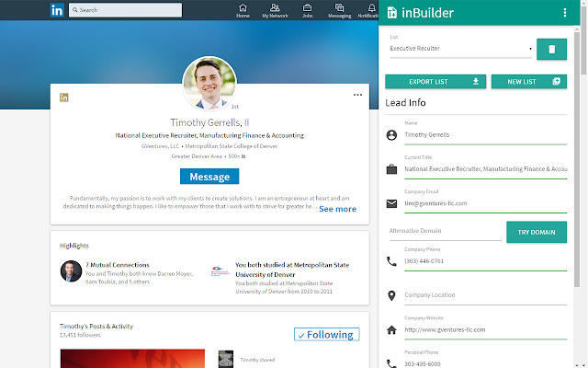Delete list with trash button
This screenshot has height=368, width=588.
point(551,49)
